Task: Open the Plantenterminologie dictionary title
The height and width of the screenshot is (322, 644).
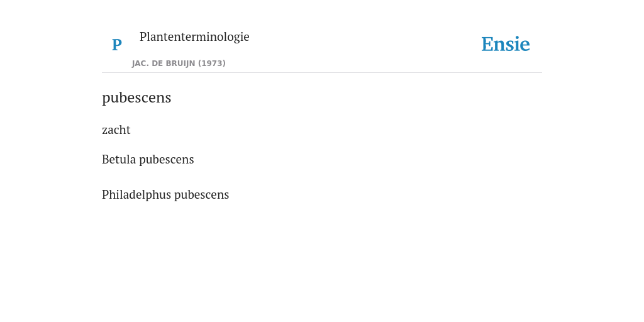Action: [194, 37]
